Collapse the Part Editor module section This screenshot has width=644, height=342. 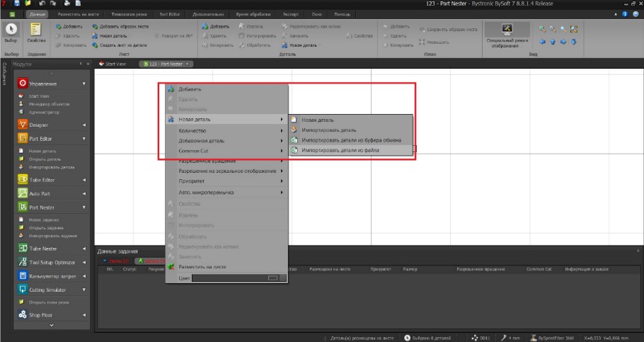84,139
